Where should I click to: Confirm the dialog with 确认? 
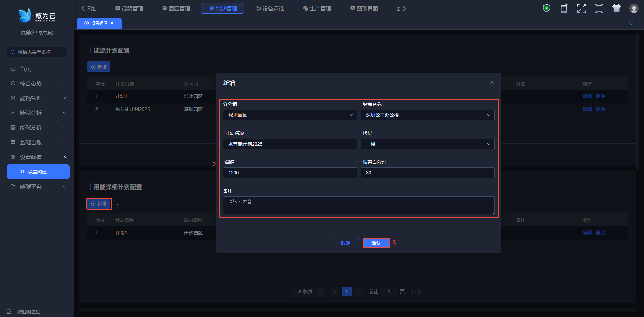click(x=376, y=243)
